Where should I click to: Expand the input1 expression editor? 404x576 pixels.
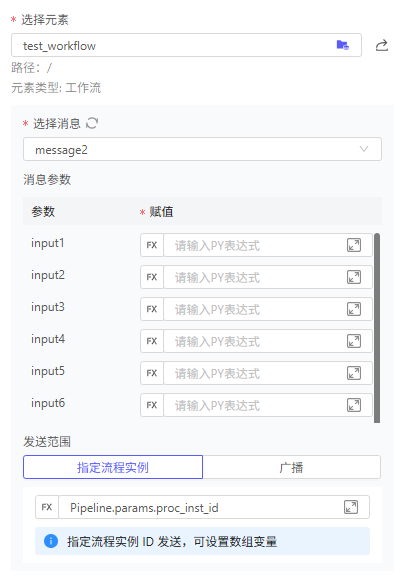tap(354, 245)
